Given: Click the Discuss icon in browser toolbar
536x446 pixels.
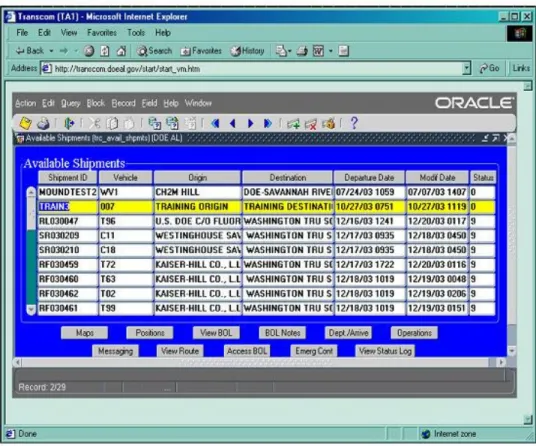Looking at the screenshot, I should pyautogui.click(x=343, y=51).
